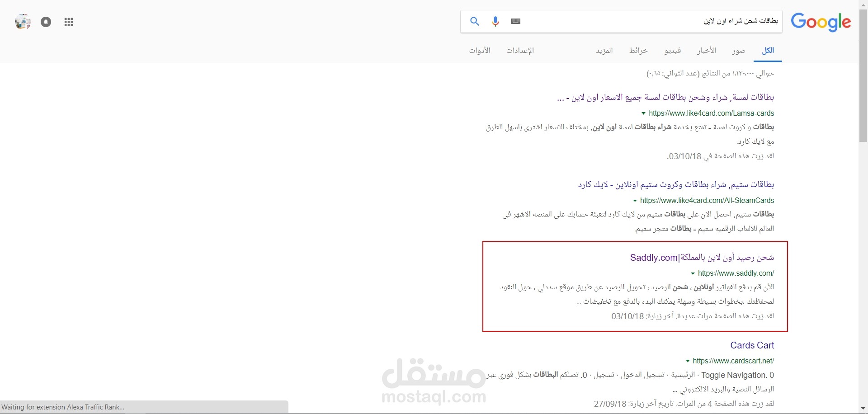The image size is (868, 414).
Task: Open the on-screen keyboard icon
Action: click(x=516, y=21)
